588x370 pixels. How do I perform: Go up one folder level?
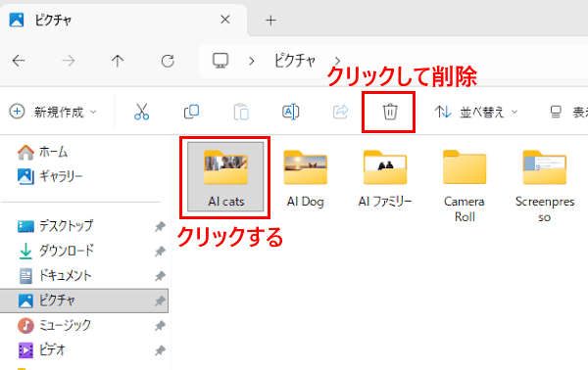click(x=118, y=61)
